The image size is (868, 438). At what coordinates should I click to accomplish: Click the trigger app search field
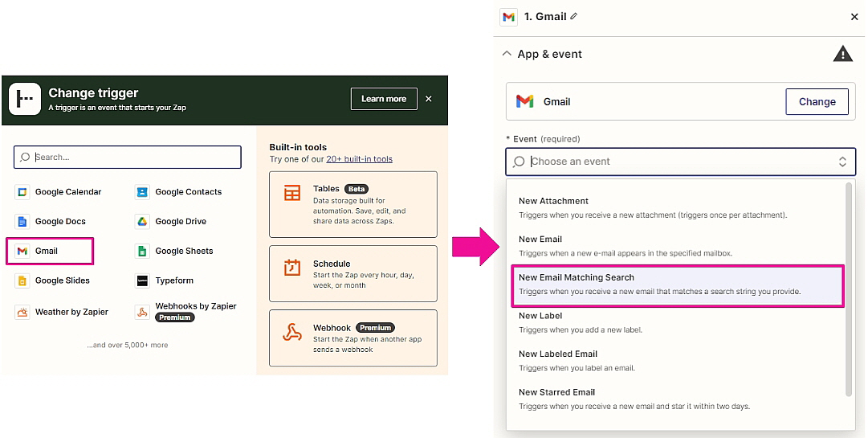[128, 157]
